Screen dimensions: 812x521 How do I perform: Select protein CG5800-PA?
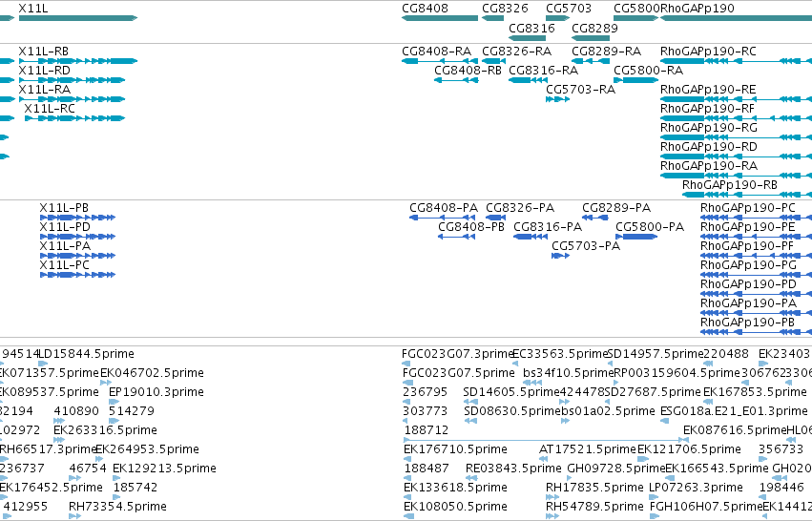[x=636, y=237]
